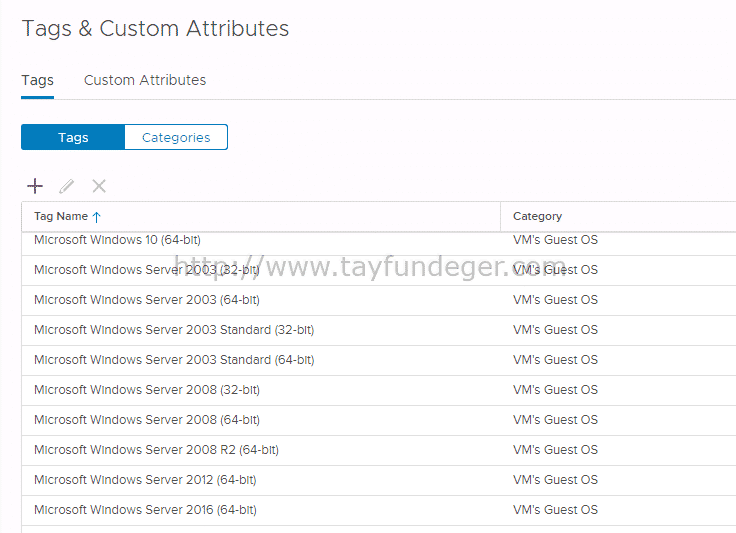
Task: Switch to the Custom Attributes tab
Action: [x=145, y=80]
